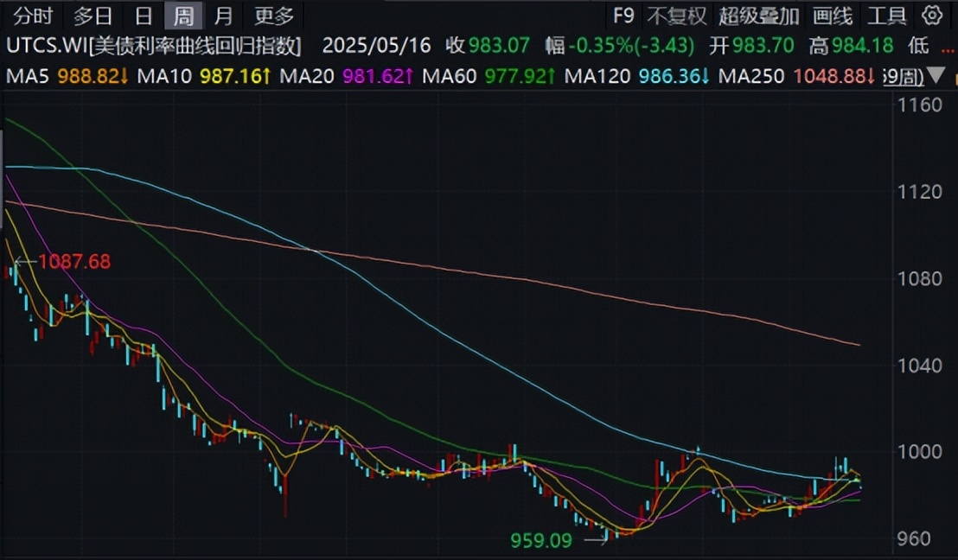Click the 1087.68 high marker label
The height and width of the screenshot is (560, 958).
point(74,262)
